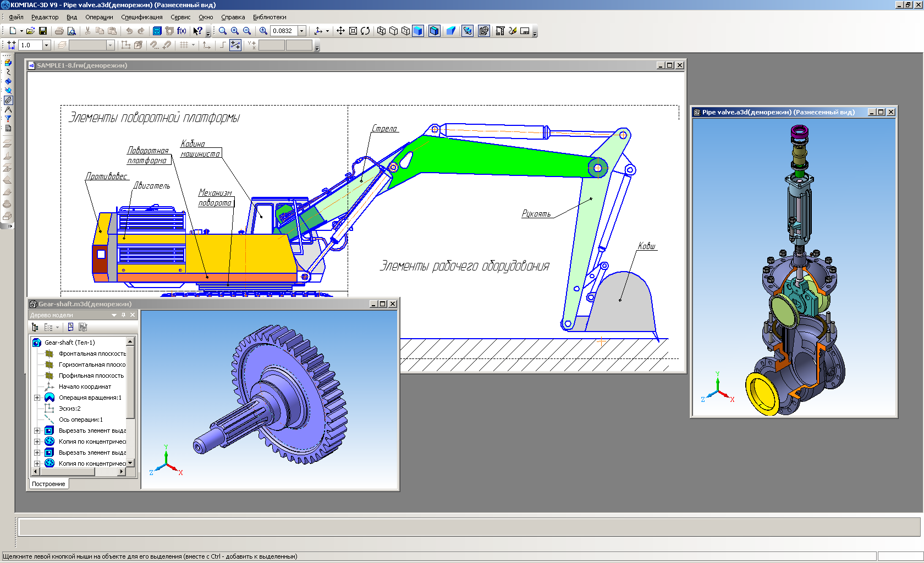Toggle the model tree panel icon
The height and width of the screenshot is (563, 924).
click(484, 31)
